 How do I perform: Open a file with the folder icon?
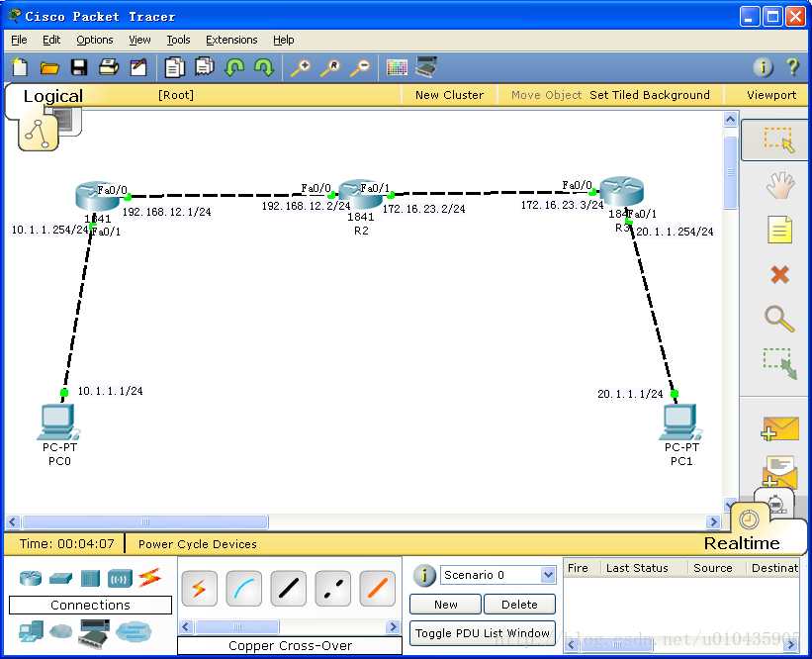49,68
